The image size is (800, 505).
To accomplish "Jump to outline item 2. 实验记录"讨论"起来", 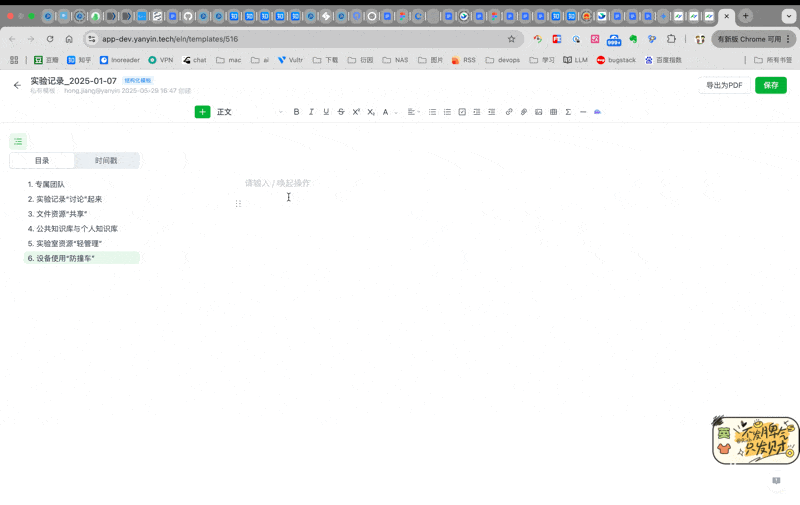I will 65,199.
